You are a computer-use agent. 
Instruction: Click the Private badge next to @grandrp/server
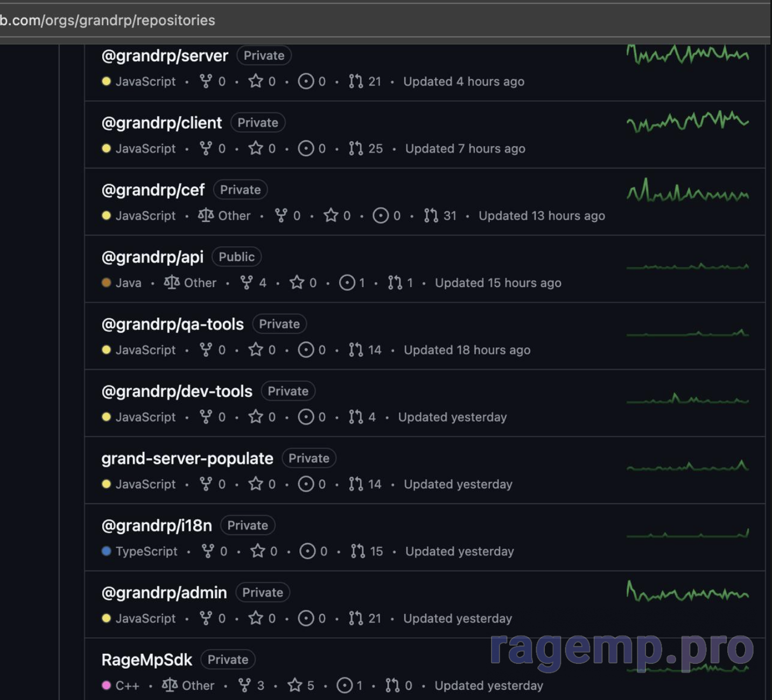(x=264, y=55)
